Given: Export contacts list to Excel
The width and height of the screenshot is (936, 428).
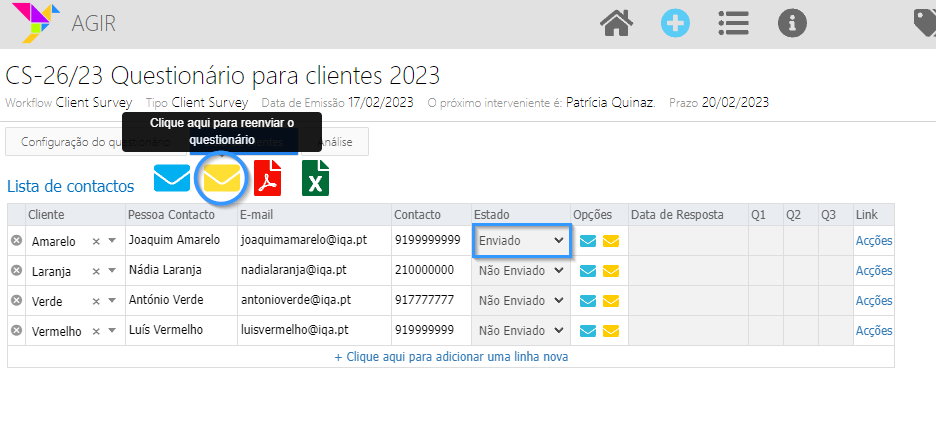Looking at the screenshot, I should coord(315,178).
